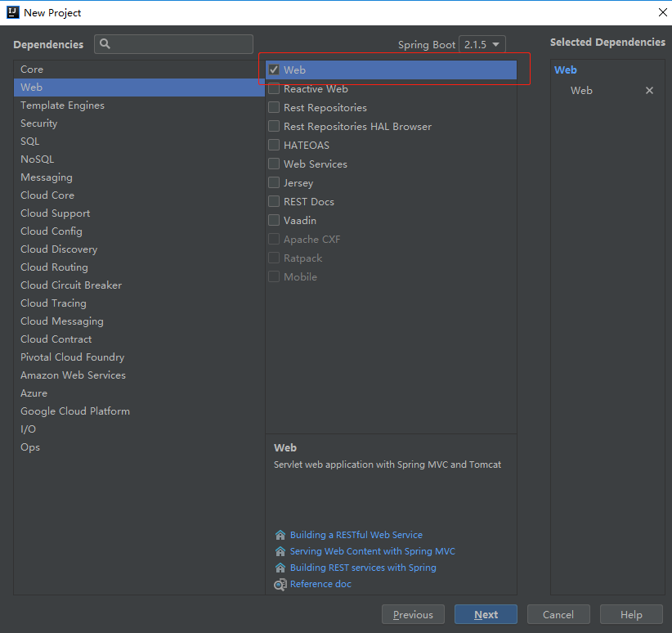Screen dimensions: 672x633
Task: Choose the NoSQL category
Action: tap(139, 159)
